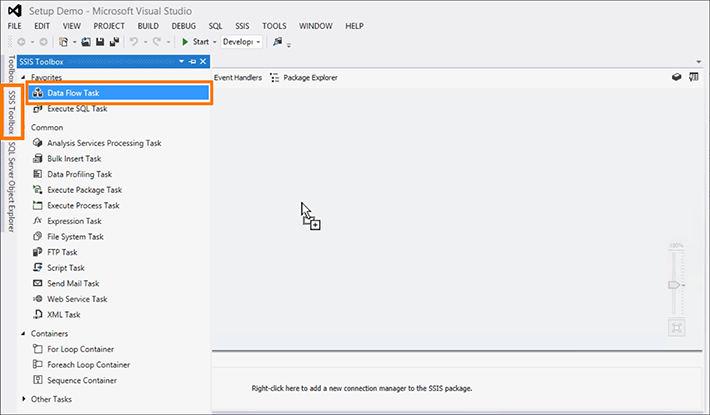Switch to the Event Handlers tab
The width and height of the screenshot is (710, 415).
tap(238, 78)
